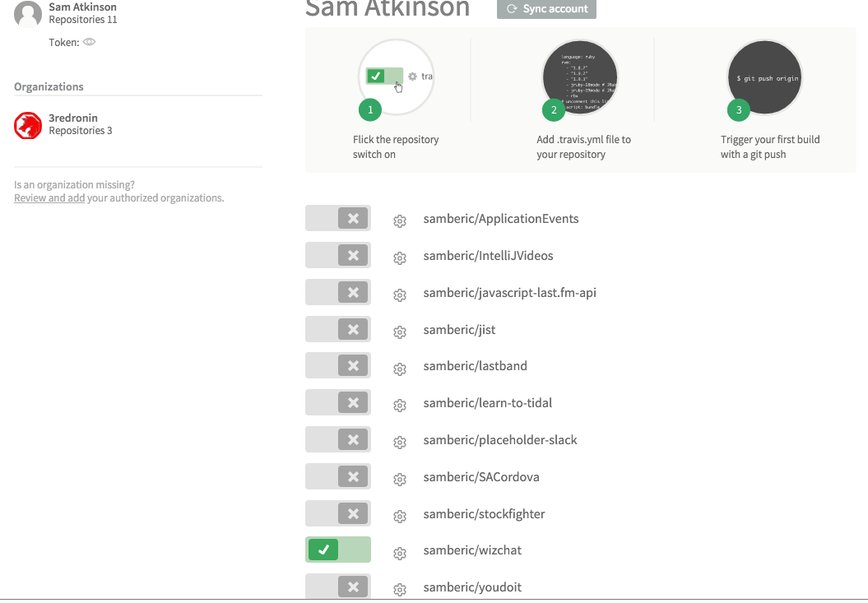Select the Sam Atkinson account name
Viewport: 868px width, 603px height.
(x=82, y=7)
